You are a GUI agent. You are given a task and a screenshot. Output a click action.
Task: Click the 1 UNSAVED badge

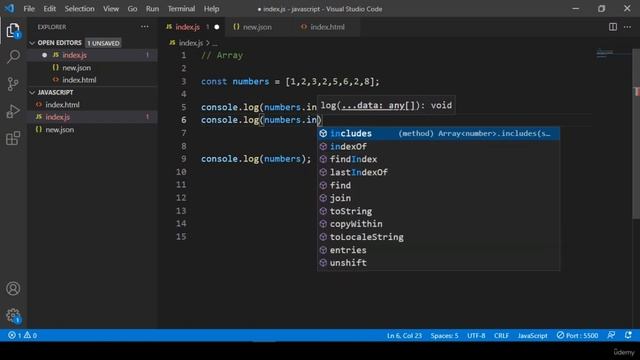[103, 43]
